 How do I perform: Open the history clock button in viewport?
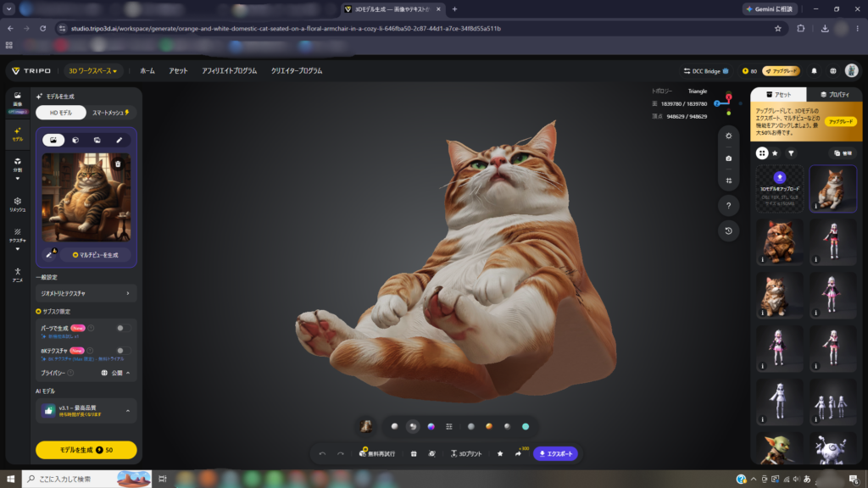[728, 230]
